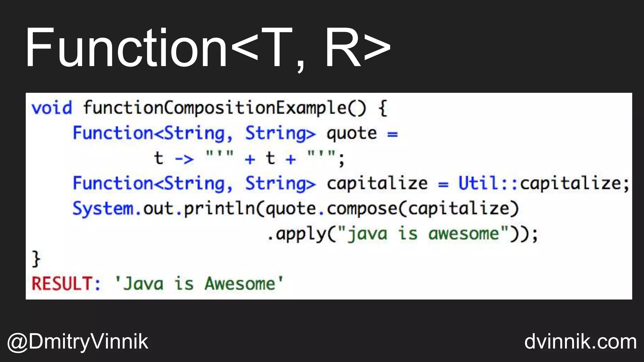The width and height of the screenshot is (644, 362).
Task: Click the string literal "java is awesome"
Action: click(x=423, y=234)
